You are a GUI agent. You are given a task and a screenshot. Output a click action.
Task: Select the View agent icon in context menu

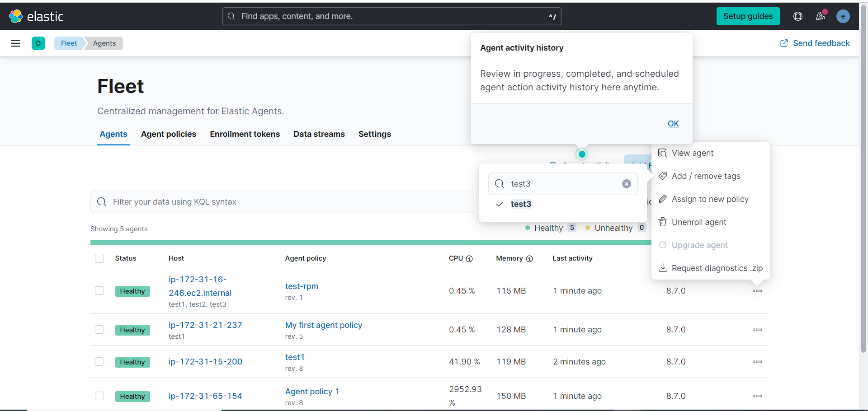click(663, 153)
